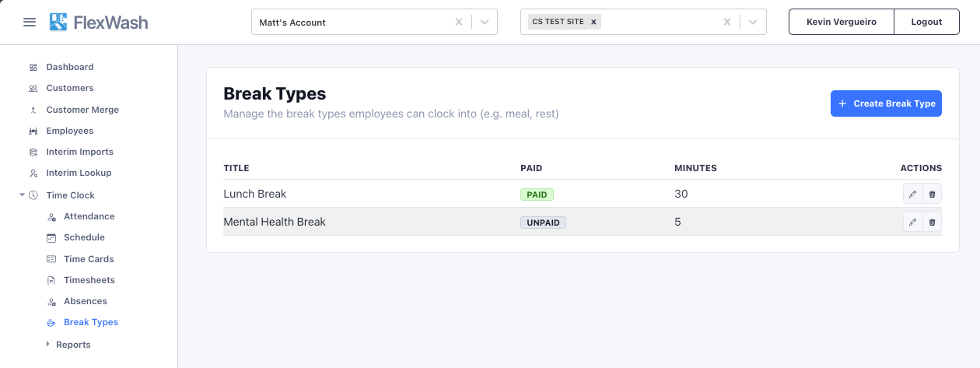Screen dimensions: 980x368
Task: Edit the Lunch Break entry pencil icon
Action: [912, 194]
